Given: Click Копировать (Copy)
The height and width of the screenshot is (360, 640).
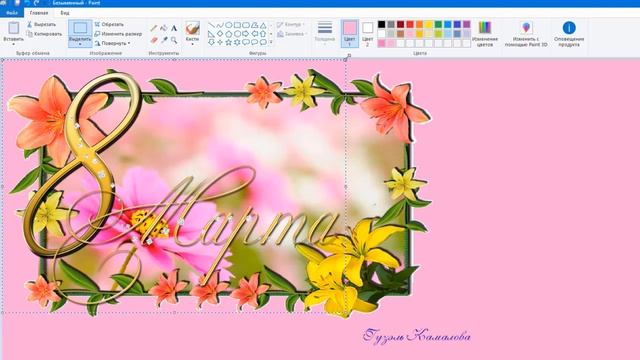Looking at the screenshot, I should [44, 34].
